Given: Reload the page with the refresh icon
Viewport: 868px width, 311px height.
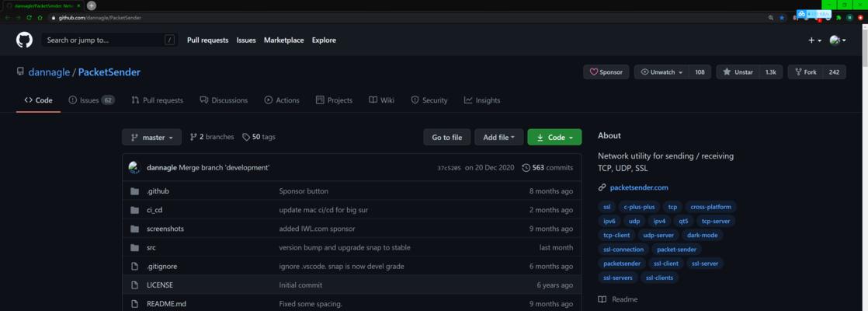Looking at the screenshot, I should (29, 18).
